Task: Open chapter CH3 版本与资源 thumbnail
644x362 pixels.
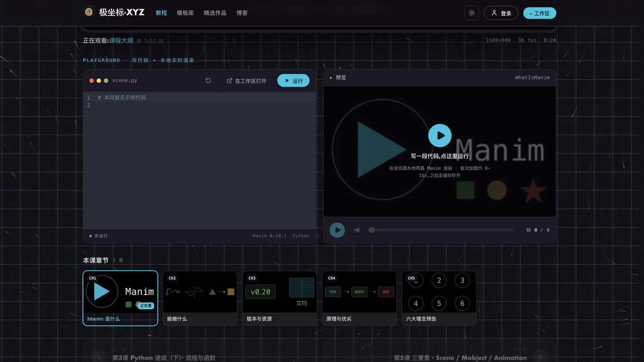Action: coord(280,298)
